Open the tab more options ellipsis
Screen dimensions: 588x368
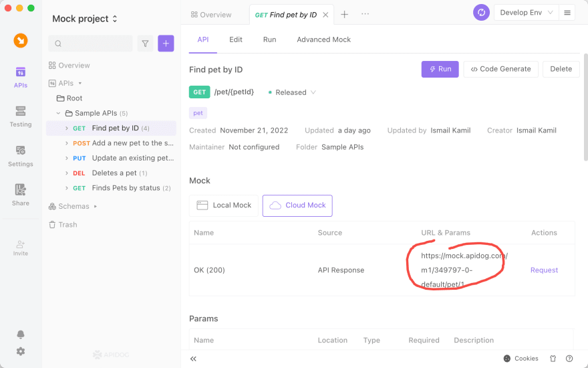point(365,14)
